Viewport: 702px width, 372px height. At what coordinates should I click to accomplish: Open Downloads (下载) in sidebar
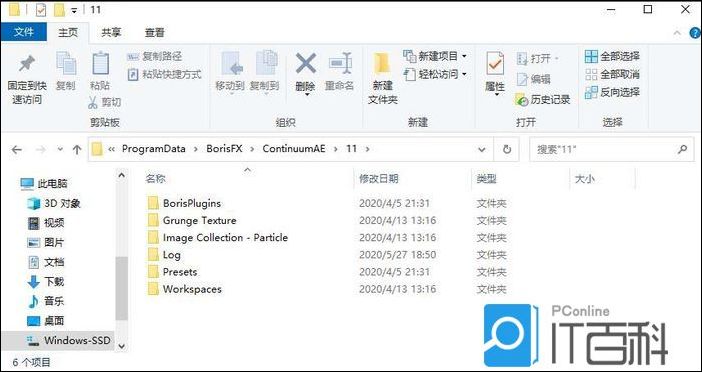tap(46, 282)
